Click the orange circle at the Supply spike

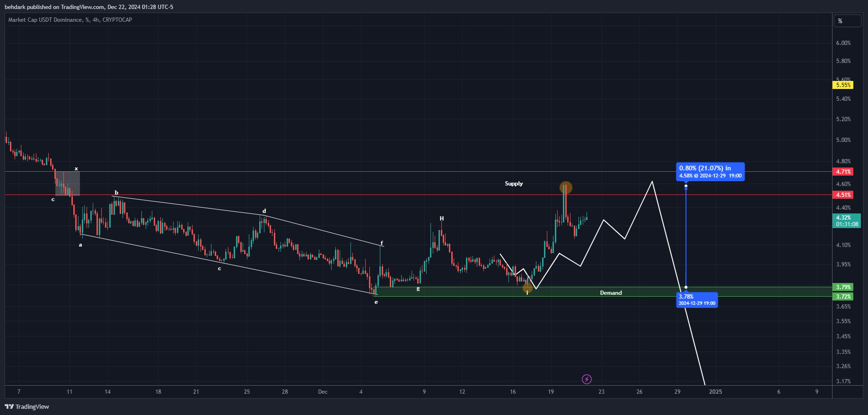[566, 188]
